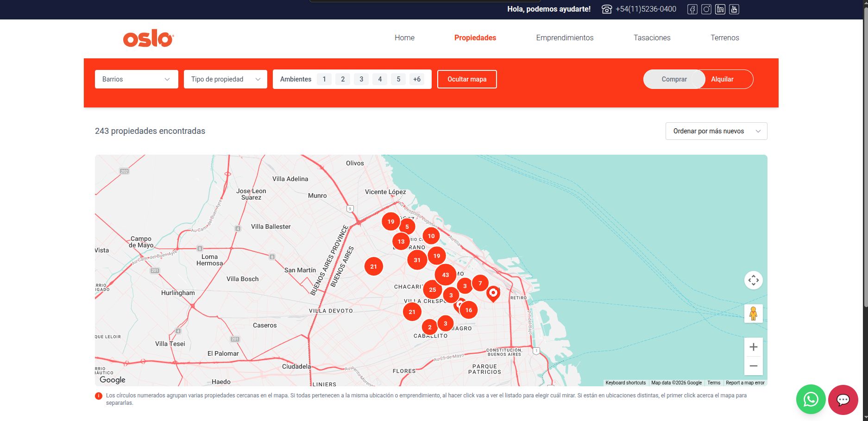Click map cluster 21 near San Martín
The image size is (868, 421).
click(x=374, y=266)
